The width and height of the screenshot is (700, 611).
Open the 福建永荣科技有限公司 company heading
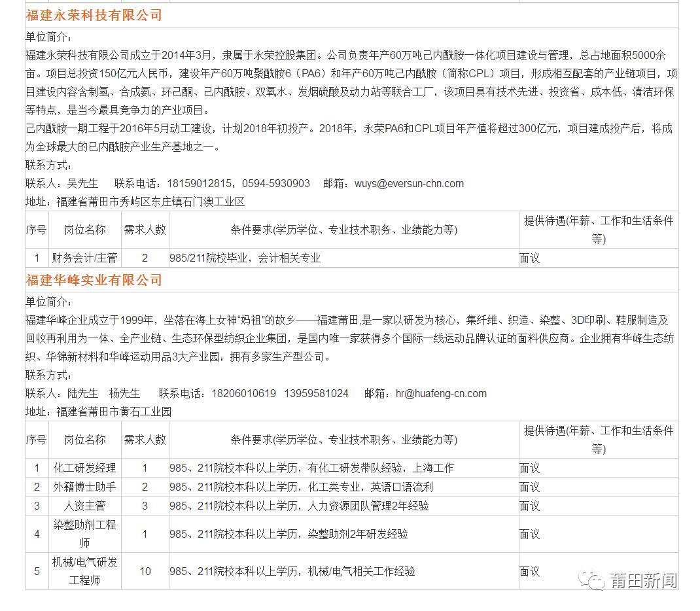[94, 15]
